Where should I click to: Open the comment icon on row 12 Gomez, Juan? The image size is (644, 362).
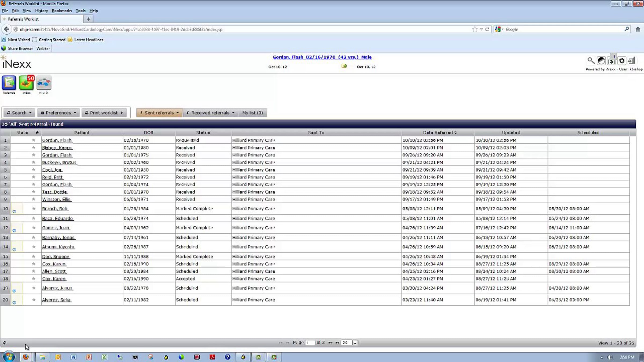pyautogui.click(x=14, y=230)
